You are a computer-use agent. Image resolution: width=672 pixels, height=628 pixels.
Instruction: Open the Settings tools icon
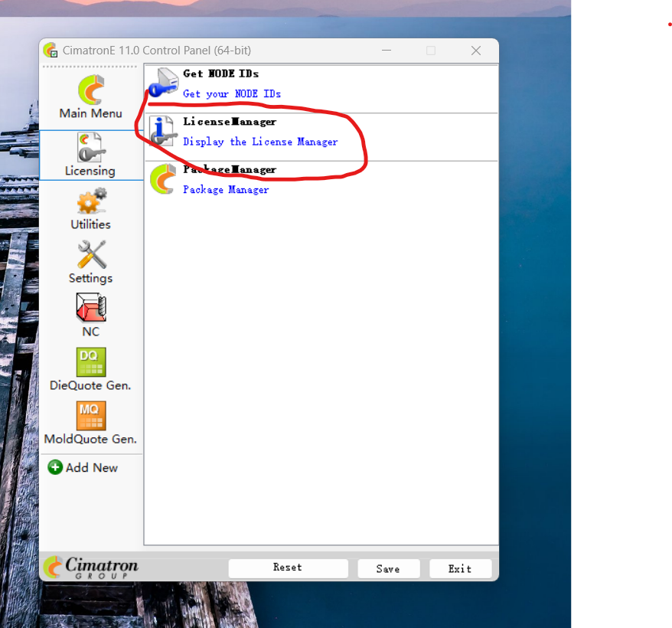click(x=92, y=254)
